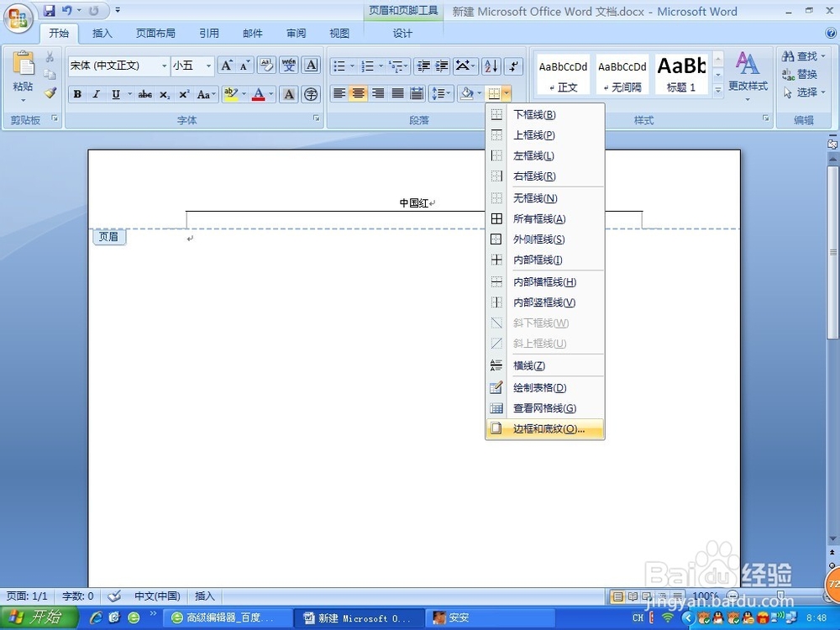840x630 pixels.
Task: Toggle italic formatting
Action: (96, 94)
